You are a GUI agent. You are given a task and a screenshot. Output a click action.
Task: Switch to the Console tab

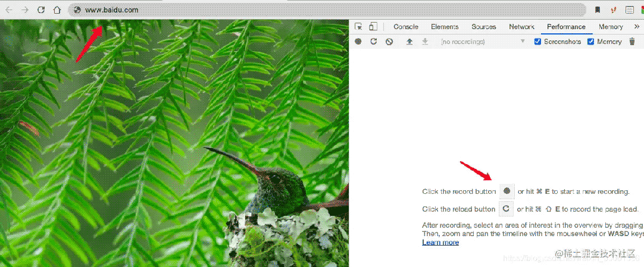[406, 27]
